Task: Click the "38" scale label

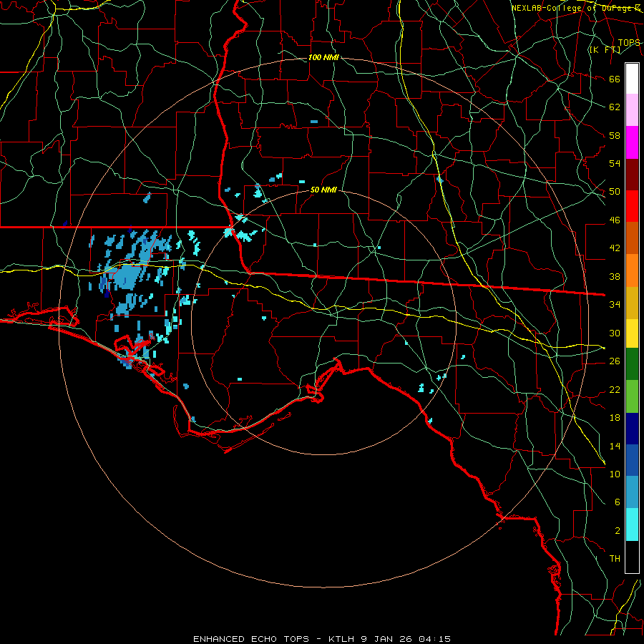Action: click(x=615, y=277)
